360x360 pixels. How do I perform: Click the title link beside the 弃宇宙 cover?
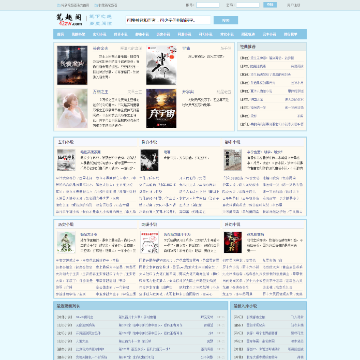[188, 92]
